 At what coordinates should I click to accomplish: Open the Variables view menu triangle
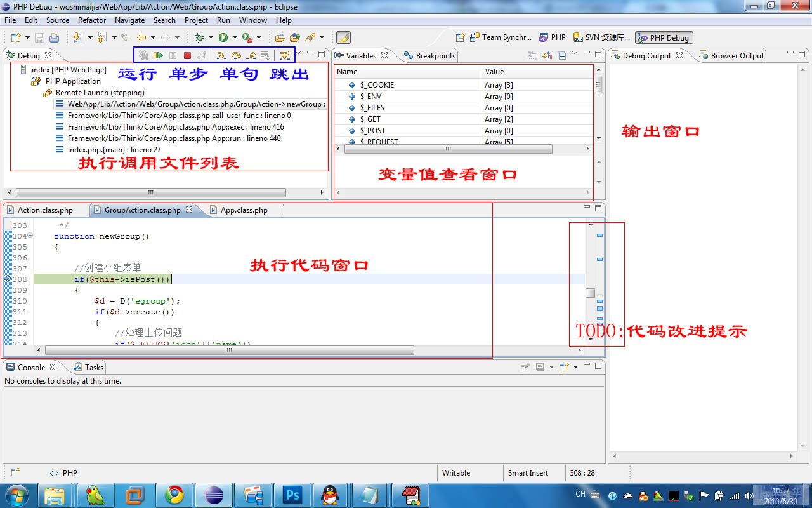(575, 53)
